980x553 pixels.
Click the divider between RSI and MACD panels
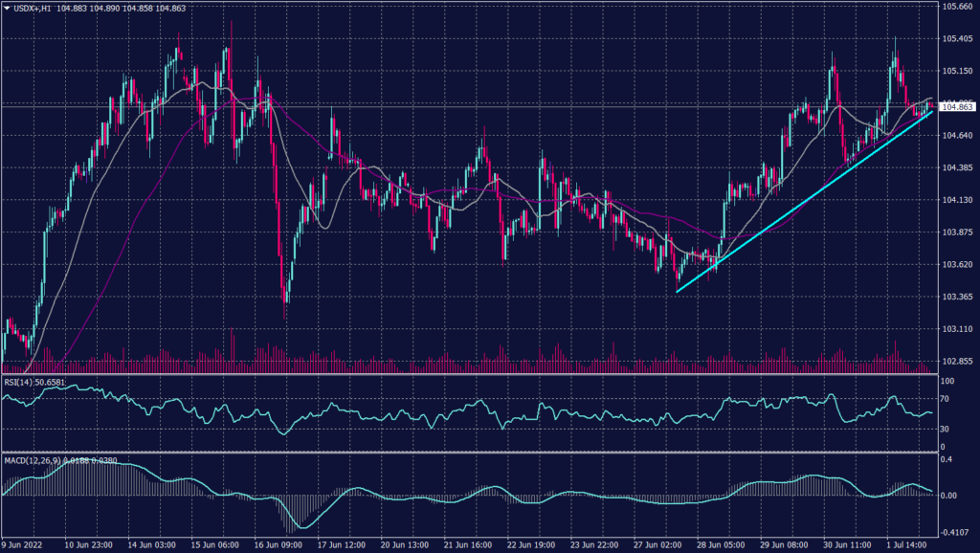tap(479, 452)
